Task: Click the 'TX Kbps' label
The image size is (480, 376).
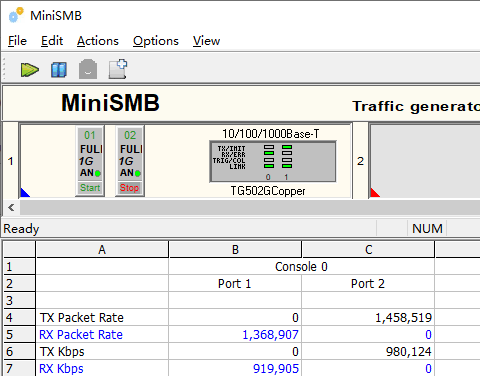Action: tap(62, 352)
